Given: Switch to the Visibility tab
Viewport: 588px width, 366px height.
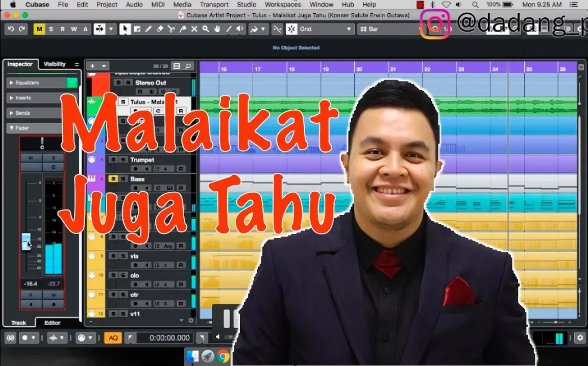Looking at the screenshot, I should pyautogui.click(x=55, y=64).
